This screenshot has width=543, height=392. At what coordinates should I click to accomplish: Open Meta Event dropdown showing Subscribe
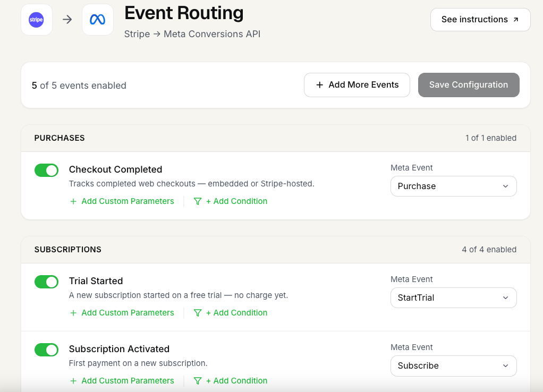(x=454, y=365)
